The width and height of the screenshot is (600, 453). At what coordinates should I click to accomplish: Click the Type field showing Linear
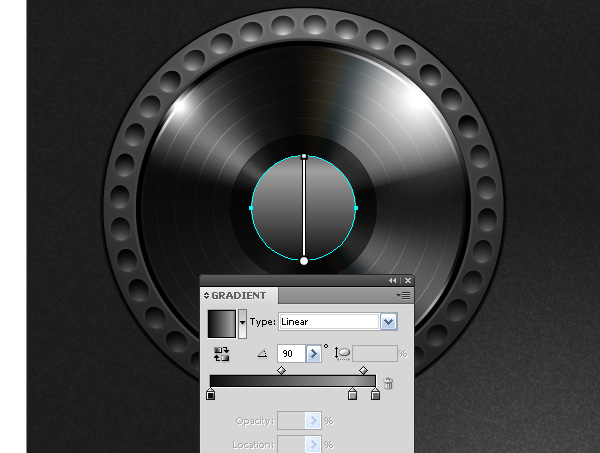point(329,322)
